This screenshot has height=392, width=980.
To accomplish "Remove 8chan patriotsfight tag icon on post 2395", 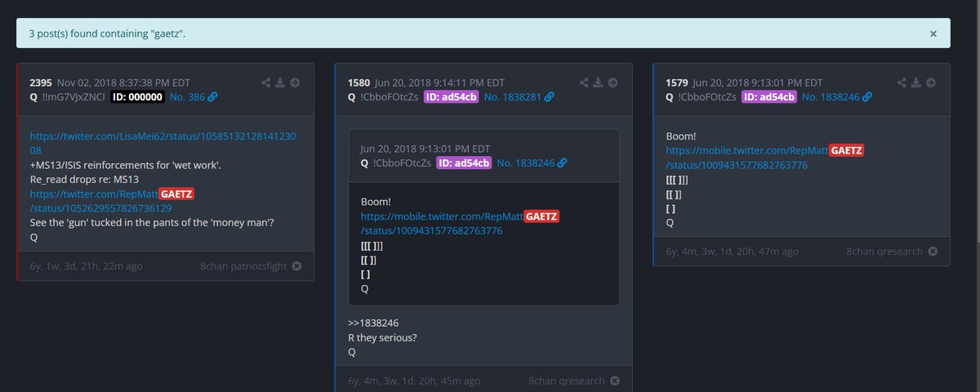I will [x=297, y=265].
